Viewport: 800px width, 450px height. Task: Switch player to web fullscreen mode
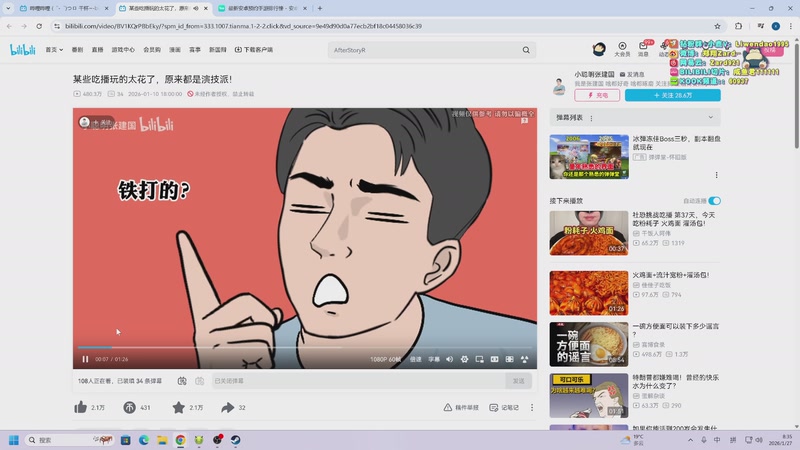coord(509,359)
